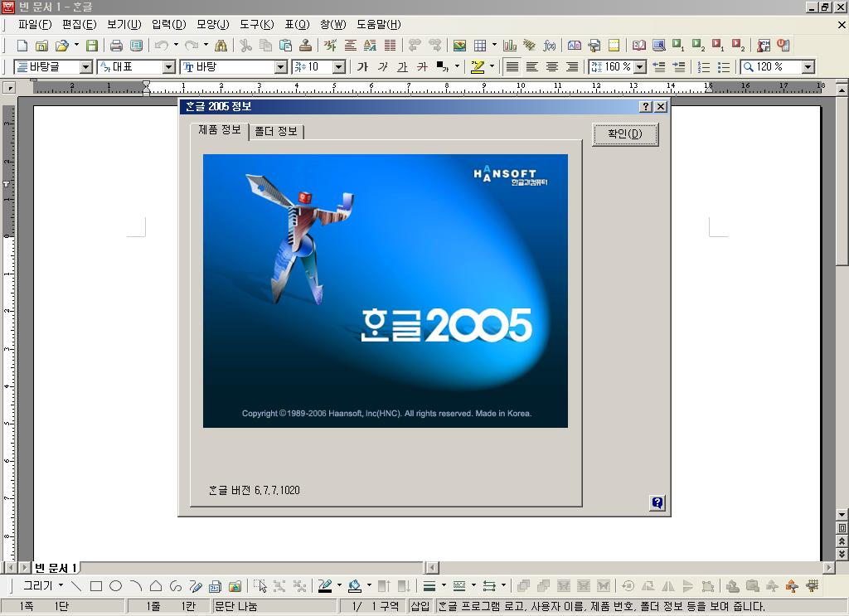Cut selection with the scissors icon
The width and height of the screenshot is (849, 616).
pos(245,46)
